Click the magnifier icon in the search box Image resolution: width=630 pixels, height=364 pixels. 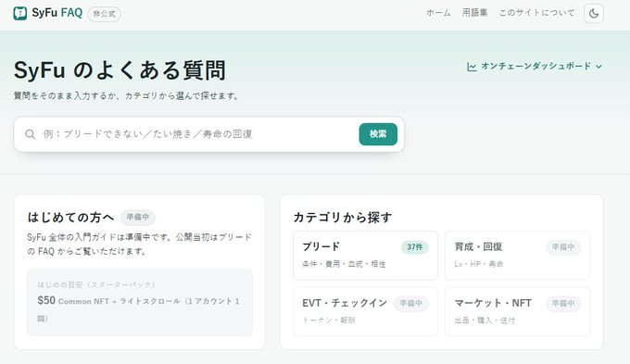[x=31, y=133]
